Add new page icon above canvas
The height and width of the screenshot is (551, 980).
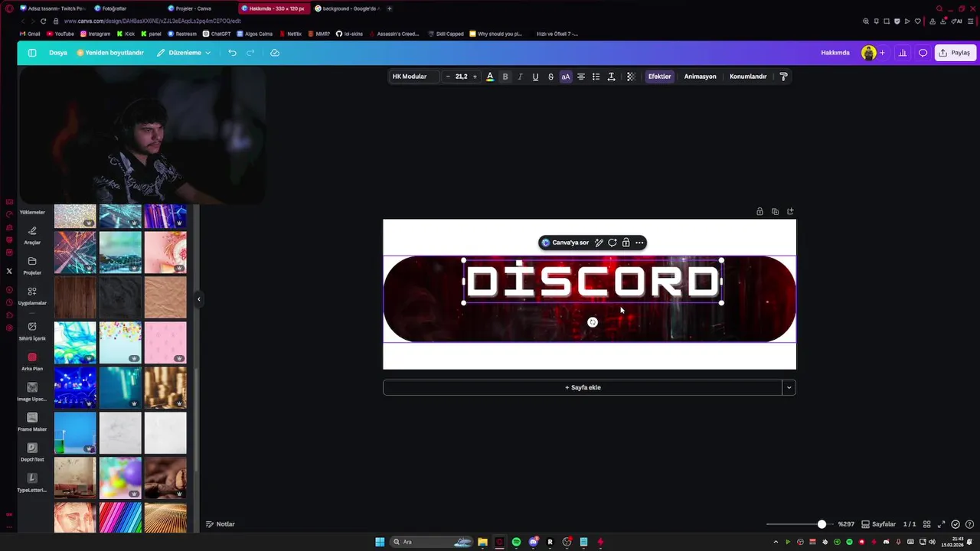tap(790, 211)
